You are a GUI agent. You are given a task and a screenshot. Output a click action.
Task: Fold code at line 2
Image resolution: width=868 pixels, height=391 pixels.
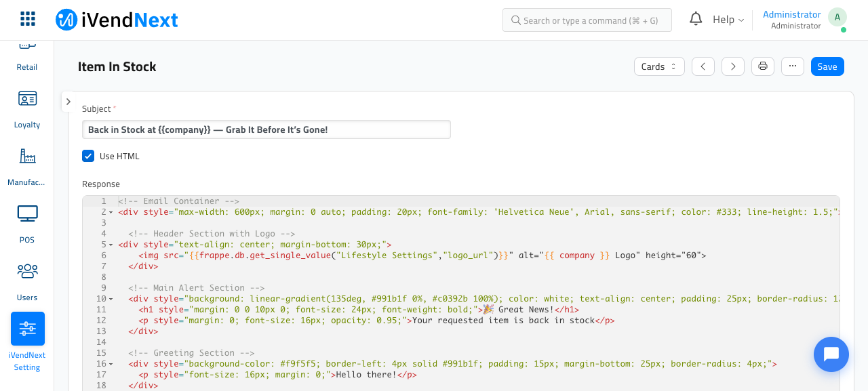pos(111,212)
